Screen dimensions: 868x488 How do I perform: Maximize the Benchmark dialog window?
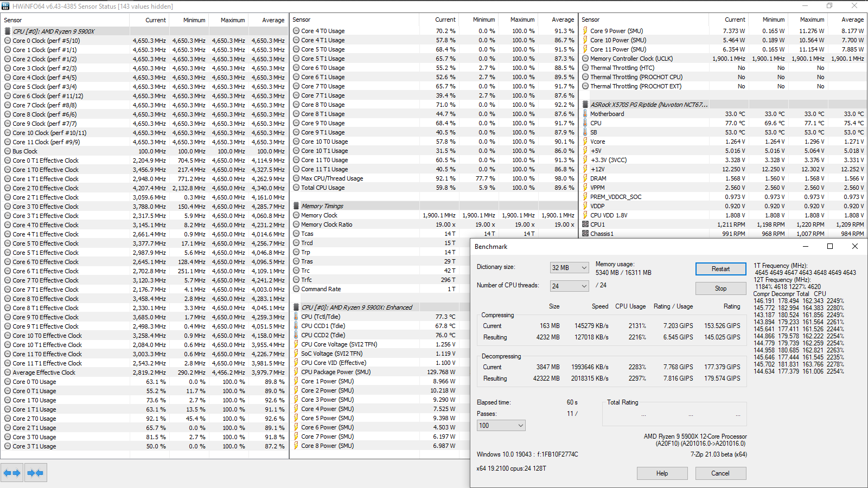tap(829, 246)
